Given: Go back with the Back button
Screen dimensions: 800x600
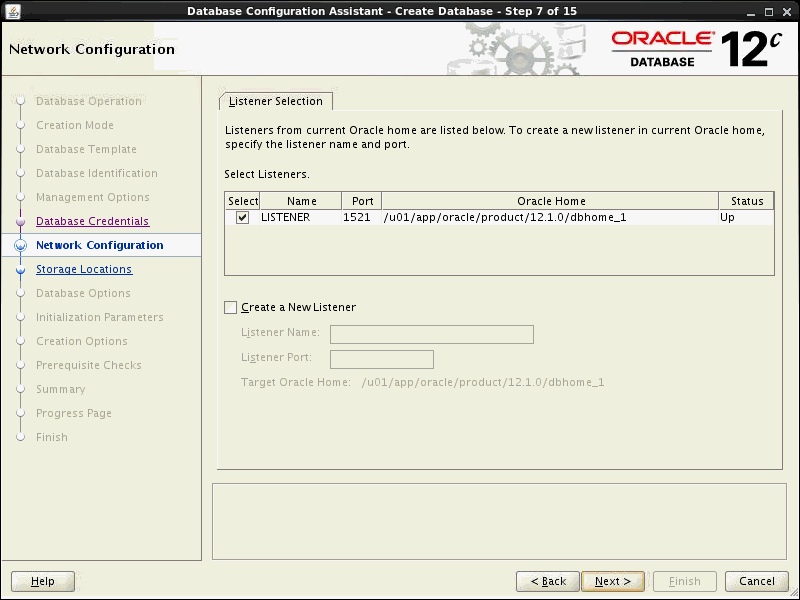Looking at the screenshot, I should point(548,581).
